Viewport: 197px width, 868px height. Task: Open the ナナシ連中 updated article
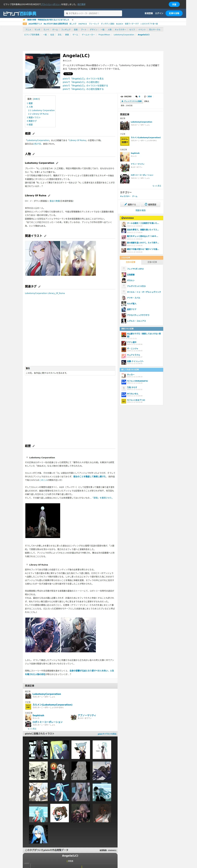[132, 342]
